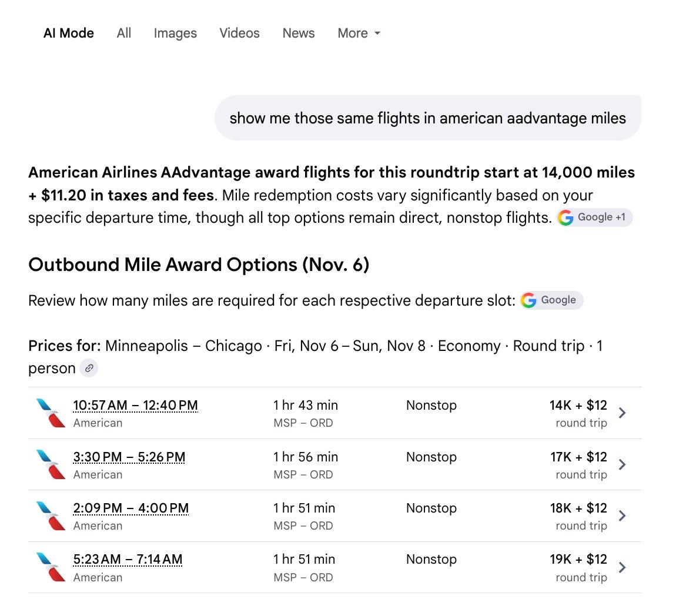Click American Airlines logo for 10:57 AM flight
Screen dimensions: 676x616
tap(51, 413)
